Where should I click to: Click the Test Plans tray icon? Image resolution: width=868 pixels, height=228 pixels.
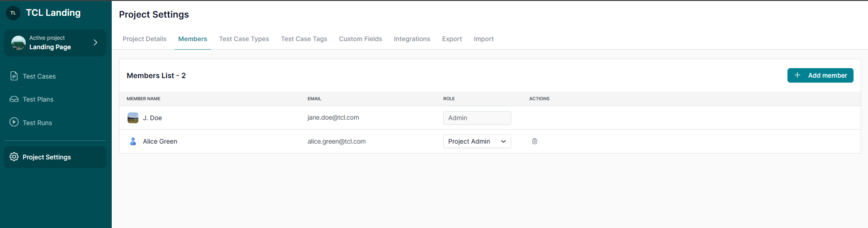point(14,99)
